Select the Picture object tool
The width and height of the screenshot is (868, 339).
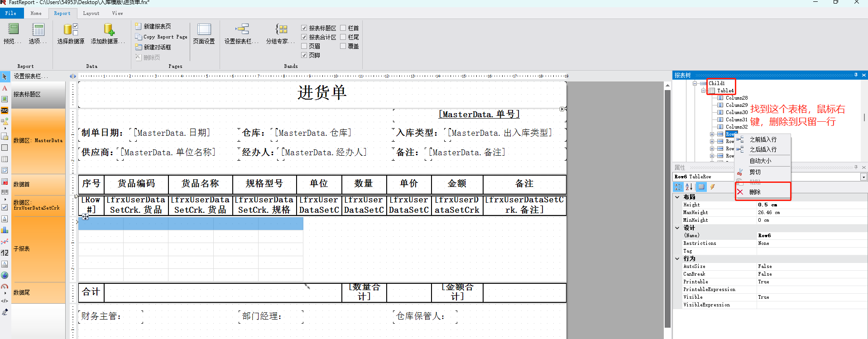coord(5,99)
